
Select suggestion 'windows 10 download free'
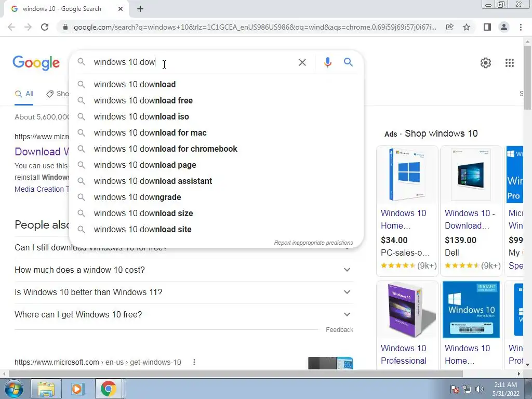coord(216,100)
